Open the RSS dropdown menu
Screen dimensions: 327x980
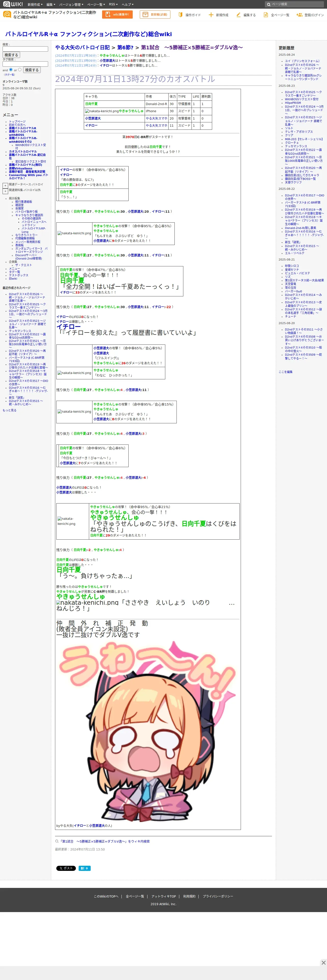(113, 5)
